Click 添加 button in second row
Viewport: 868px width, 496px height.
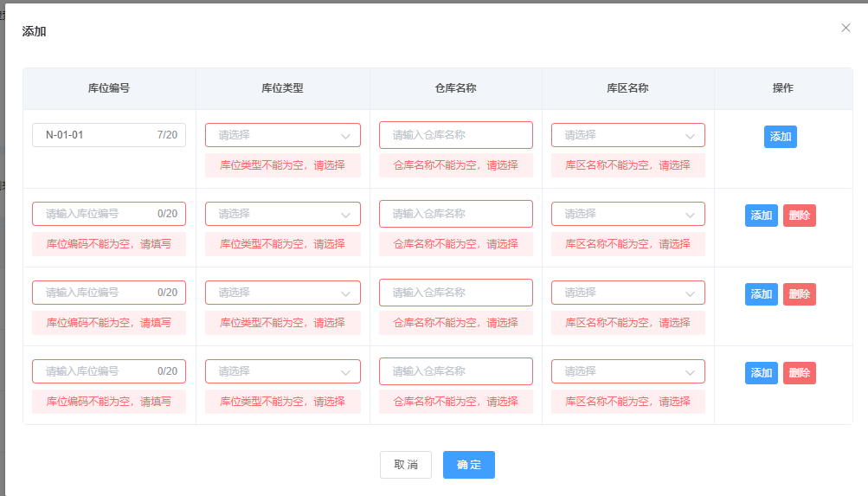tap(762, 216)
